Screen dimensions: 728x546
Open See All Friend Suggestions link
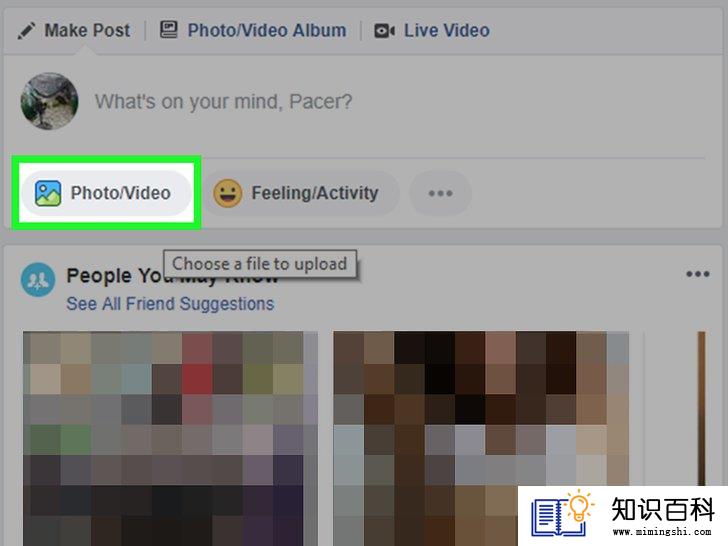pyautogui.click(x=170, y=304)
